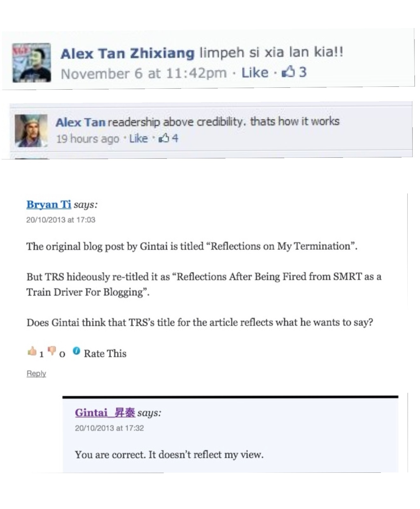Click Alex Tan Zhixiang's profile picture
The image size is (420, 509).
(x=32, y=63)
